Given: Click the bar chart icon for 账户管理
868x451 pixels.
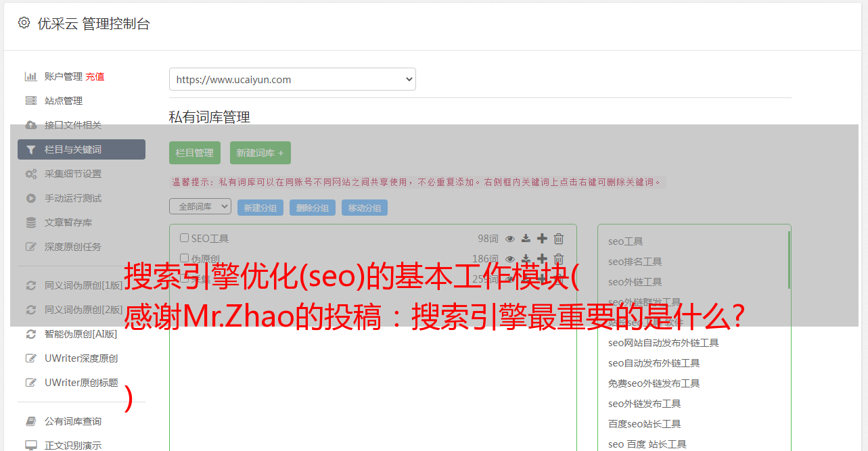Looking at the screenshot, I should [x=30, y=76].
